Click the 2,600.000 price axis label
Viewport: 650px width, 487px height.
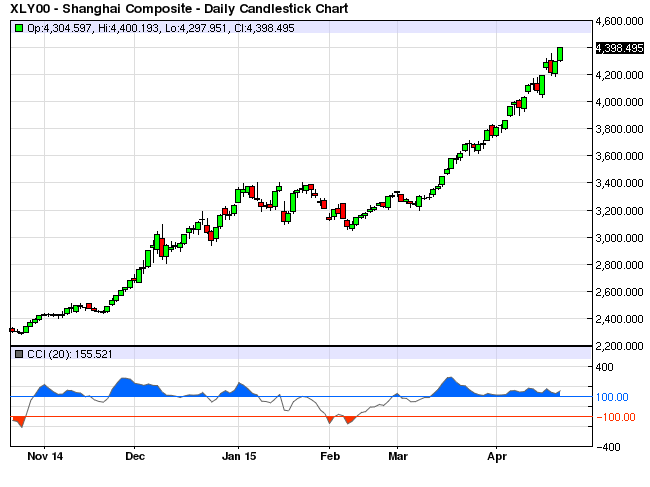(619, 292)
